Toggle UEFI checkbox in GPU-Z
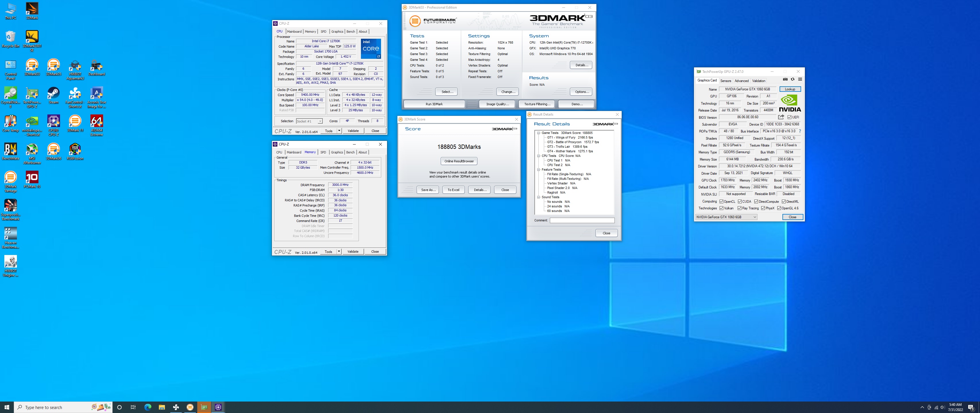 pos(789,117)
